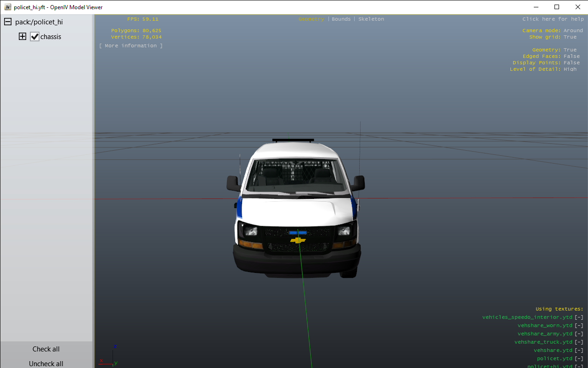
Task: Expand the More information section
Action: [131, 46]
